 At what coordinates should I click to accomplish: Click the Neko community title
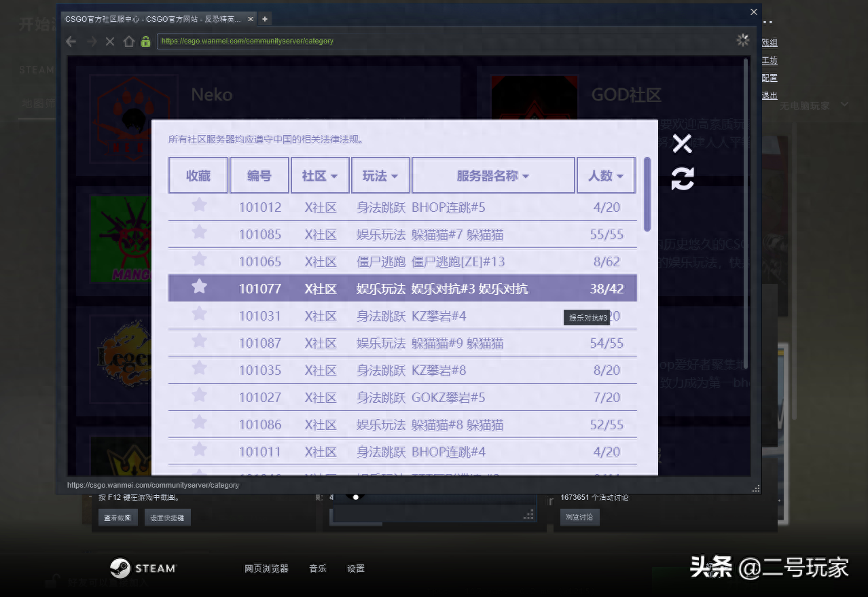point(212,94)
